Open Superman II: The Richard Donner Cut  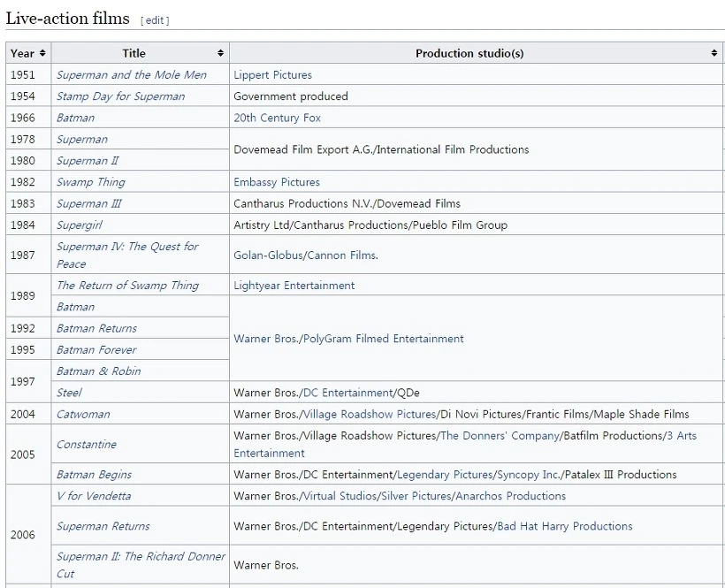tap(141, 565)
